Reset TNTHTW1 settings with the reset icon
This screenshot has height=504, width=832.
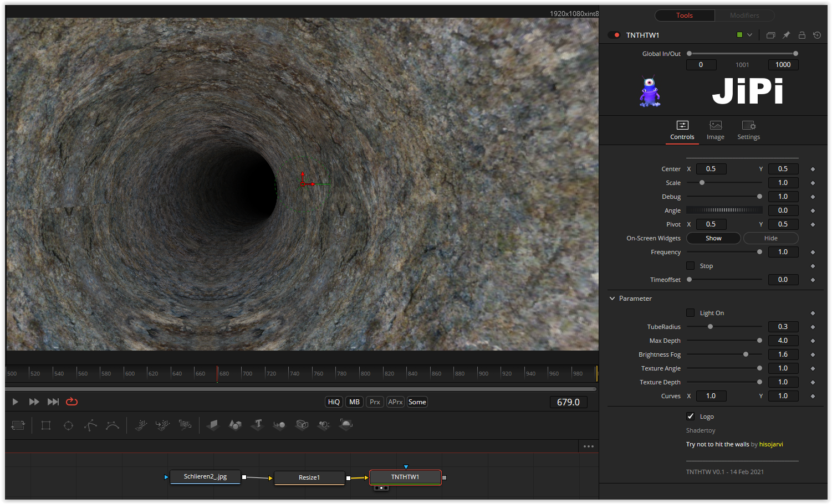coord(817,35)
